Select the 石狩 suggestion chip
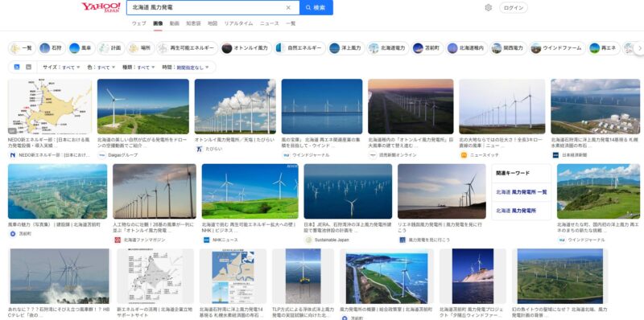This screenshot has width=644, height=320. pyautogui.click(x=52, y=48)
